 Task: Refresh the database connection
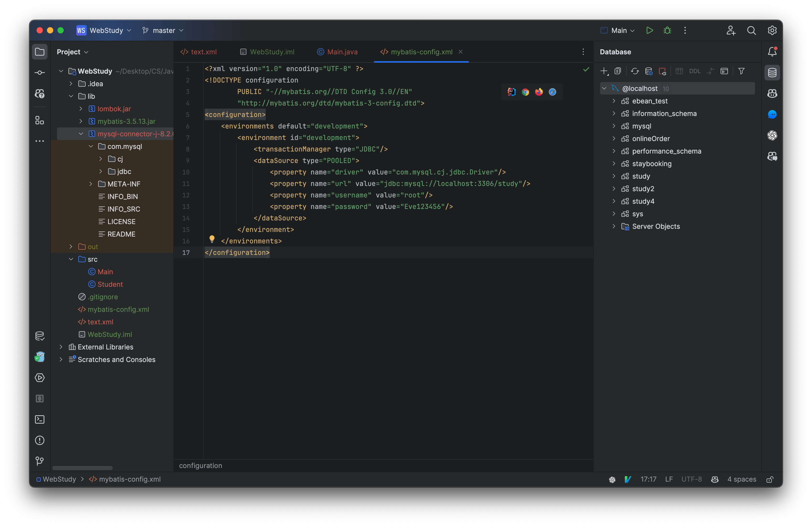coord(635,71)
